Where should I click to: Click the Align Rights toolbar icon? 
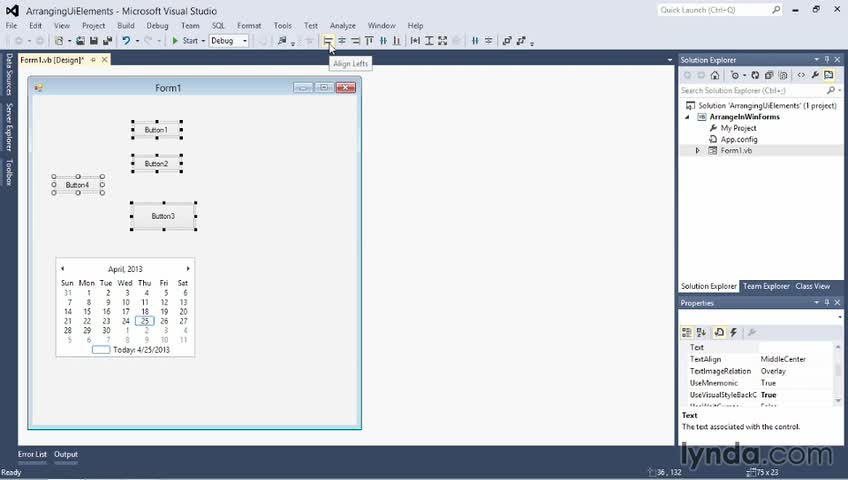355,41
